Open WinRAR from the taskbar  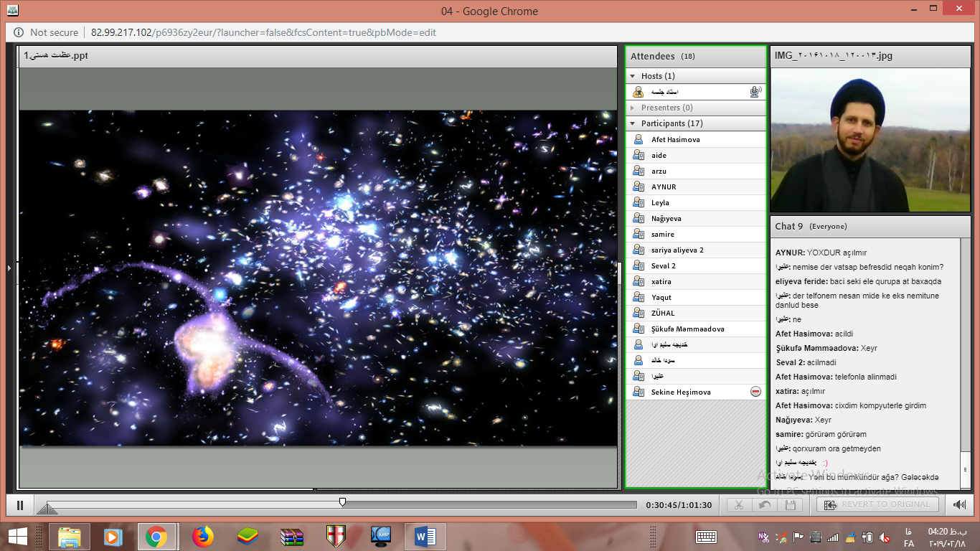292,536
